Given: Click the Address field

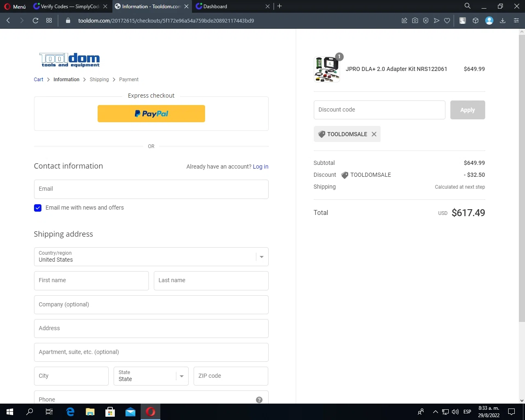Looking at the screenshot, I should click(151, 329).
